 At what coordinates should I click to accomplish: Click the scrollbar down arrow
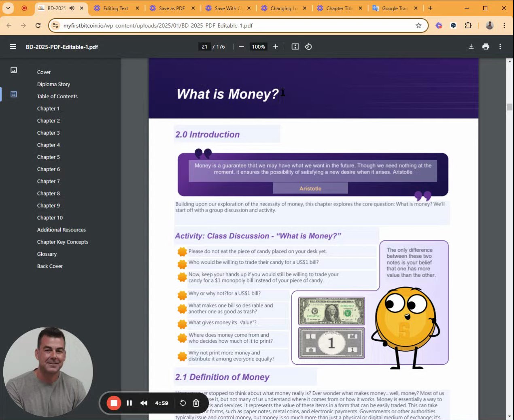coord(510,416)
